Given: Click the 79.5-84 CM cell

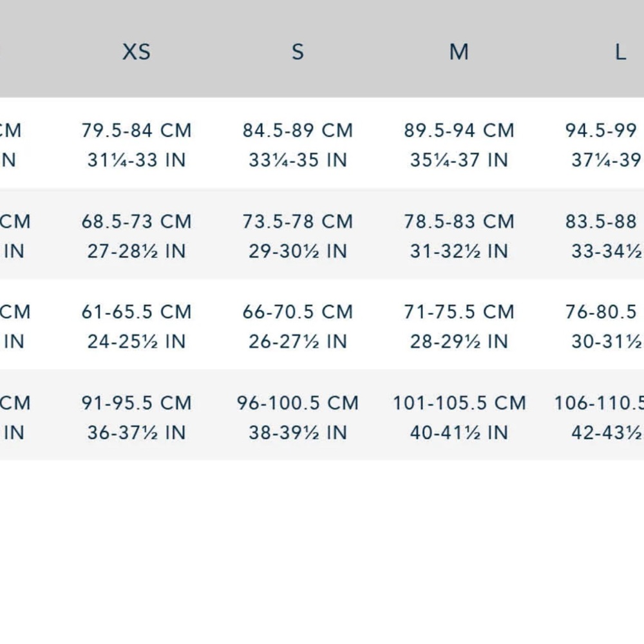Looking at the screenshot, I should [x=137, y=131].
